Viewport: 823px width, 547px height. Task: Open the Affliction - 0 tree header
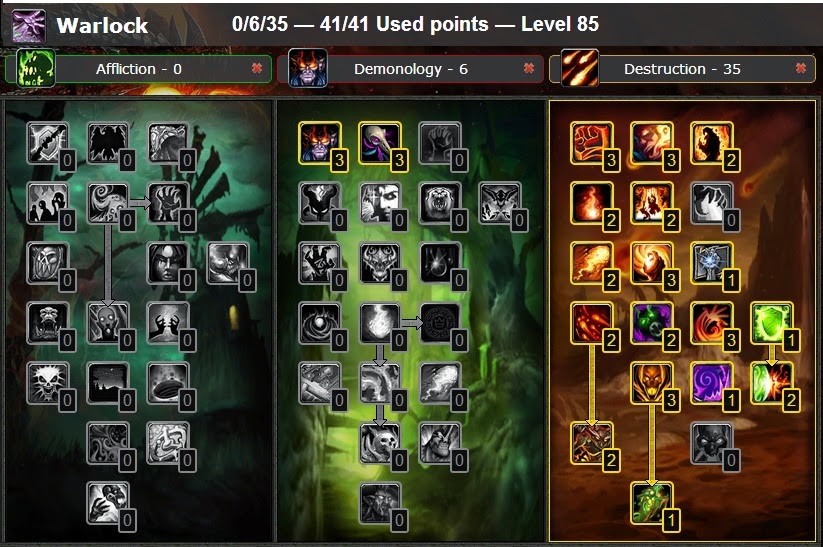[x=139, y=69]
